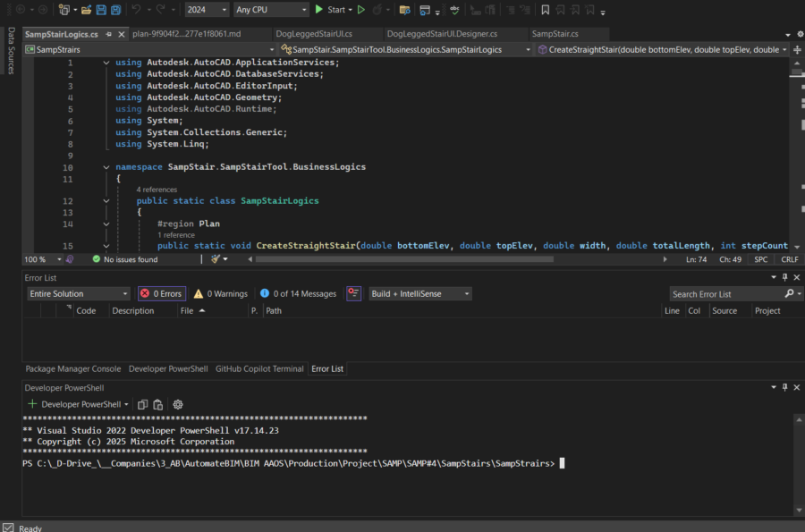Image resolution: width=805 pixels, height=532 pixels.
Task: Start debugging with the green Start arrow
Action: [320, 9]
